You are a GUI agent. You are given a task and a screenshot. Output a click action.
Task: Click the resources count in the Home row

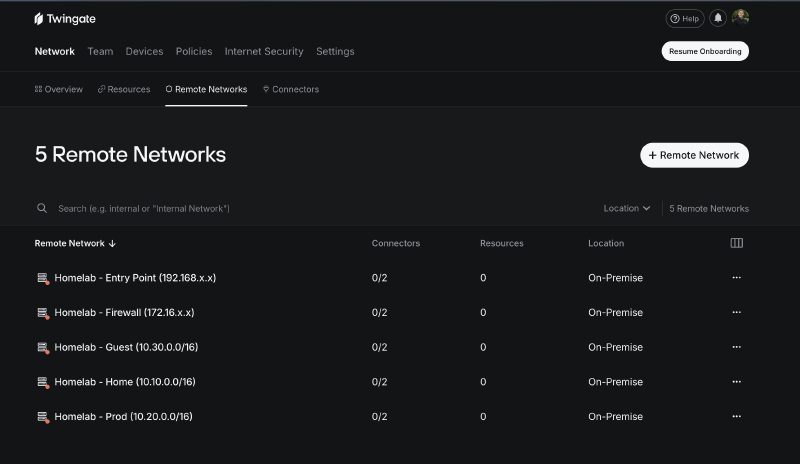point(483,382)
